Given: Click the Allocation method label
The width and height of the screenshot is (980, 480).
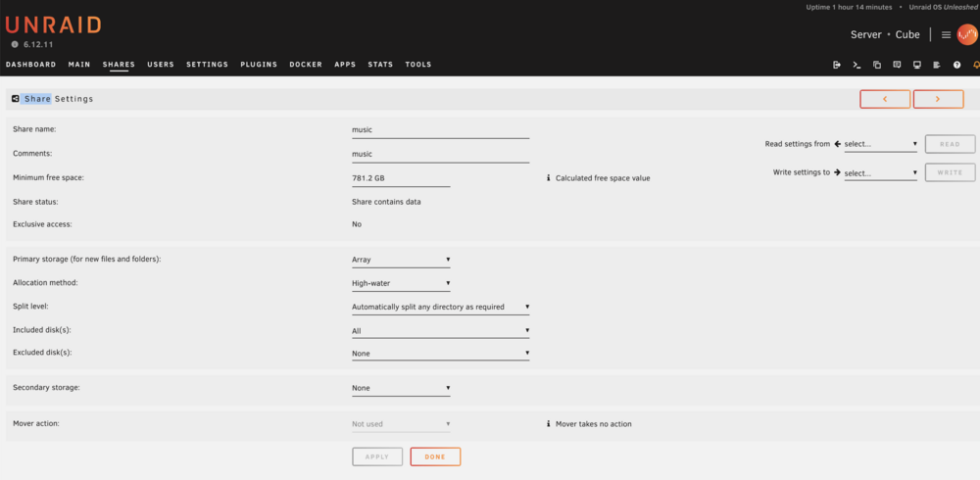Looking at the screenshot, I should 45,282.
